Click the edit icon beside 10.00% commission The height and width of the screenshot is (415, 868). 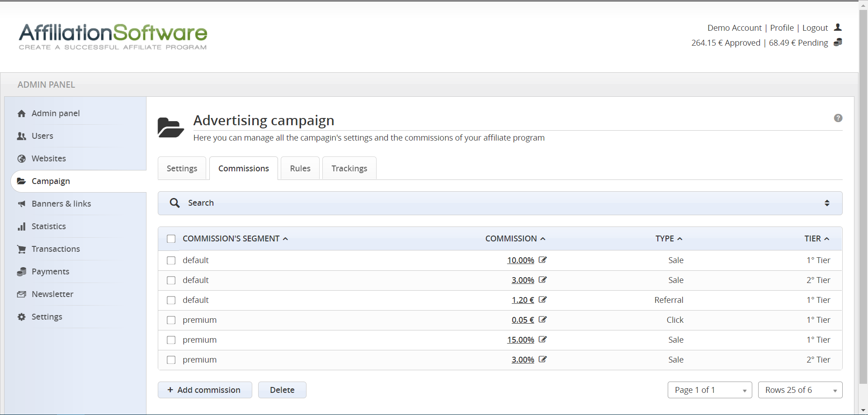(x=543, y=260)
